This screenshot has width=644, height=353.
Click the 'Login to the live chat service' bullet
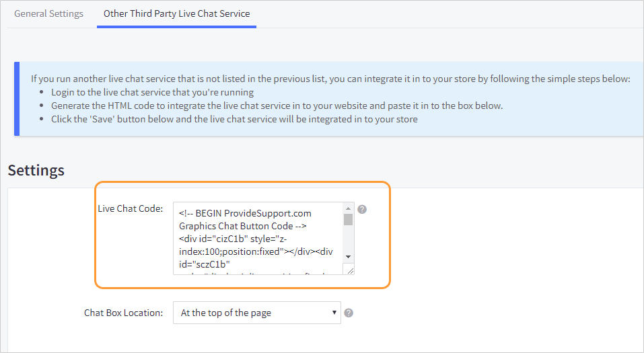(x=152, y=92)
